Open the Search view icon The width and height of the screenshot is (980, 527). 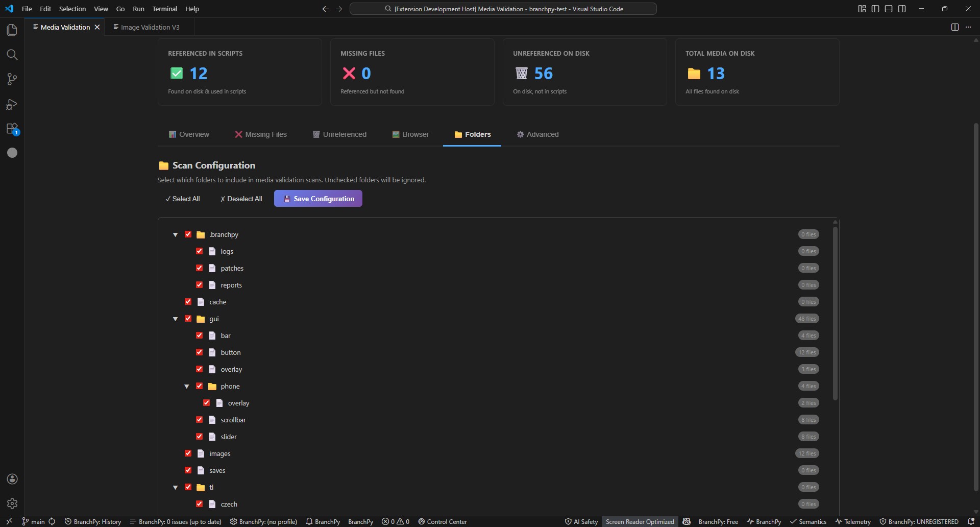pyautogui.click(x=12, y=55)
